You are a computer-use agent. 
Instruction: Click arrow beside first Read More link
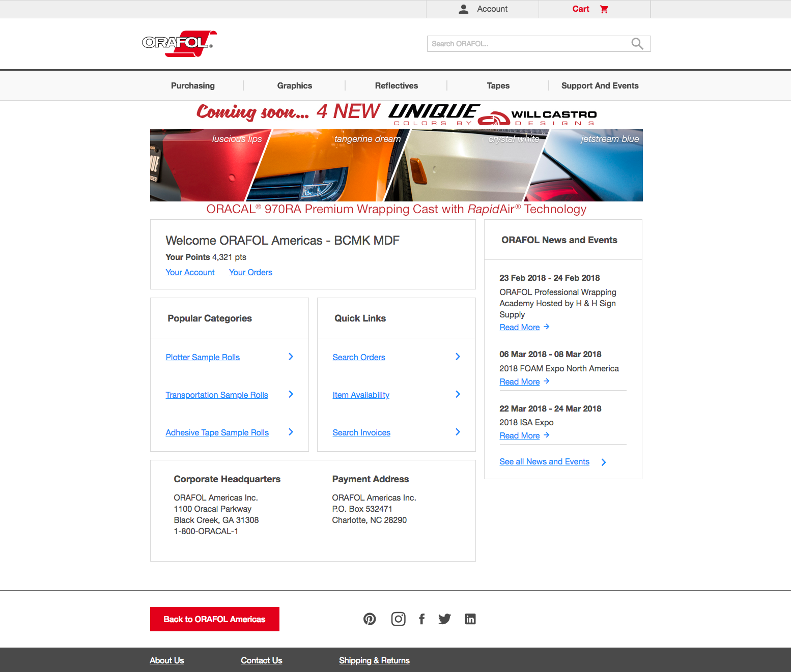click(546, 327)
